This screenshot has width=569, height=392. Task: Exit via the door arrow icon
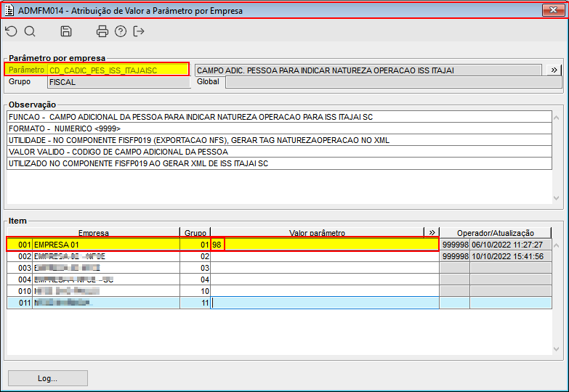139,31
